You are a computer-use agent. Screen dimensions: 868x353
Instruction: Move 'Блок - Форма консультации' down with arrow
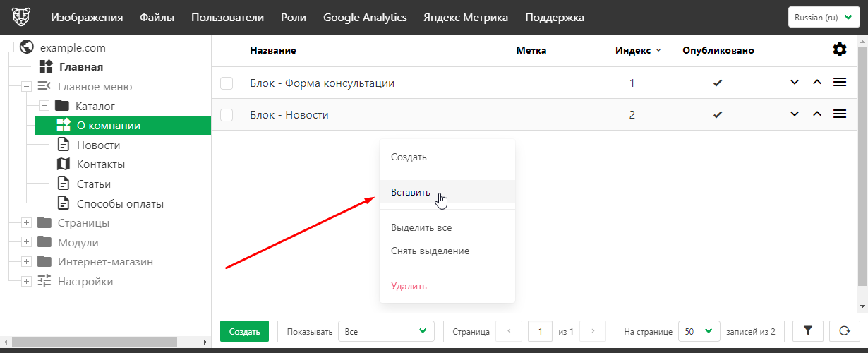tap(795, 83)
